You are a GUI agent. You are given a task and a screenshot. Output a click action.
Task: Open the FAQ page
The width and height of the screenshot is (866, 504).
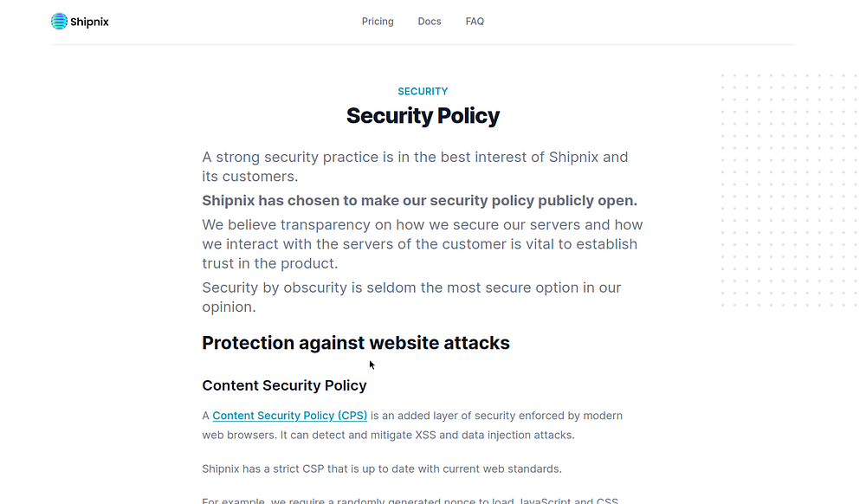tap(475, 22)
